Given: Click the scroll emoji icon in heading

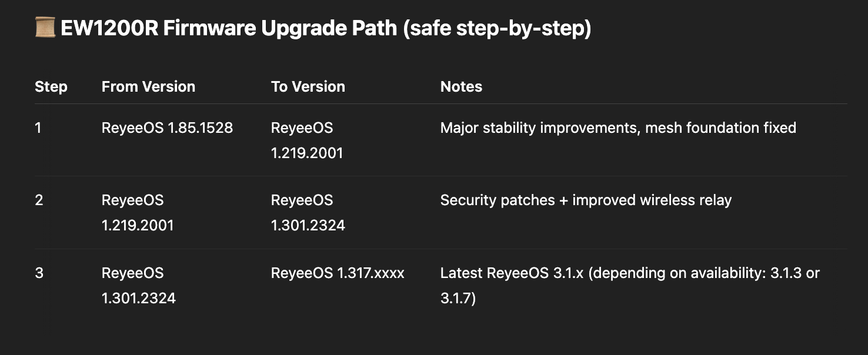Looking at the screenshot, I should (45, 27).
